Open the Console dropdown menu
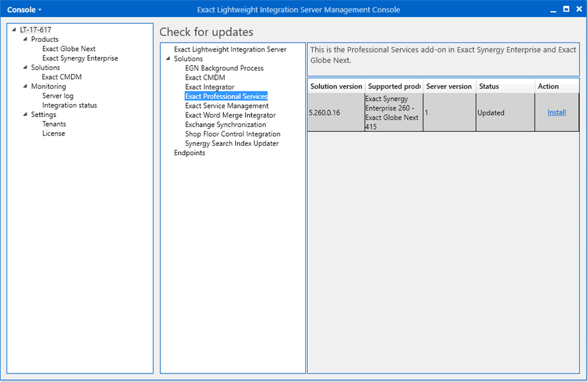 pyautogui.click(x=24, y=10)
